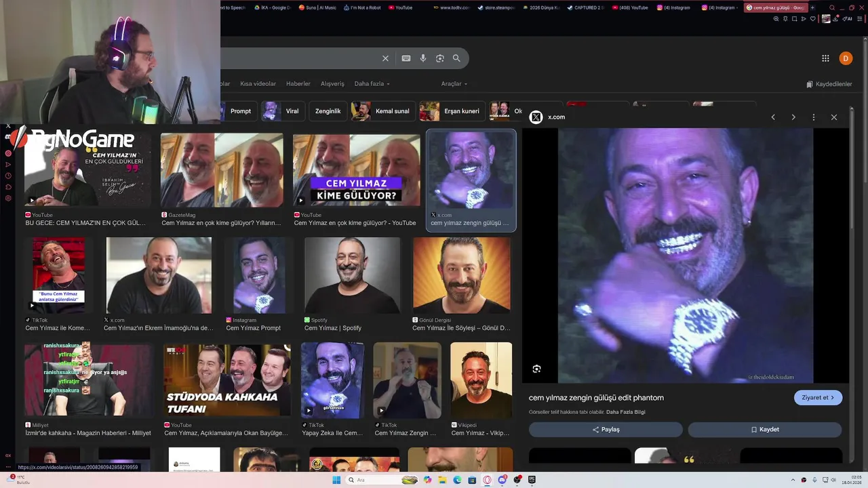The height and width of the screenshot is (488, 868).
Task: Open Kaydedilenler saved items
Action: [x=829, y=84]
